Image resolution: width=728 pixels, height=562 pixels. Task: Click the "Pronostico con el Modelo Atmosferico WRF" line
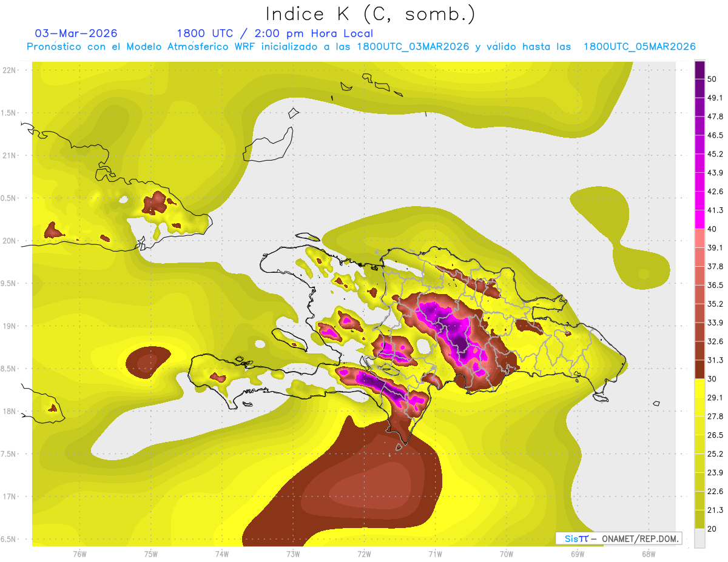pyautogui.click(x=361, y=47)
